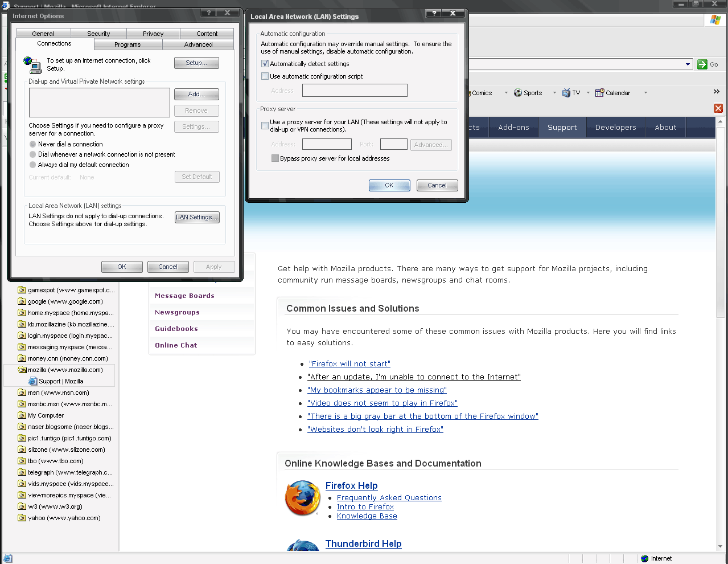Click the Calendar toolbar icon

click(599, 93)
